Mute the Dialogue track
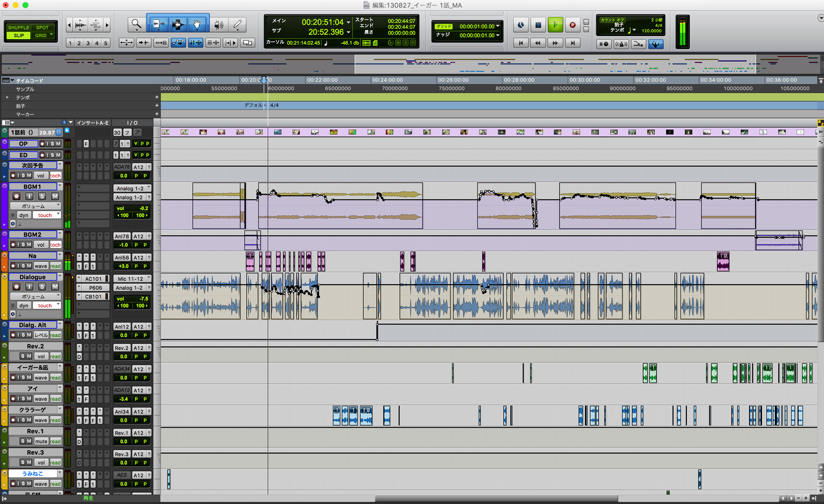The image size is (824, 504). [55, 286]
